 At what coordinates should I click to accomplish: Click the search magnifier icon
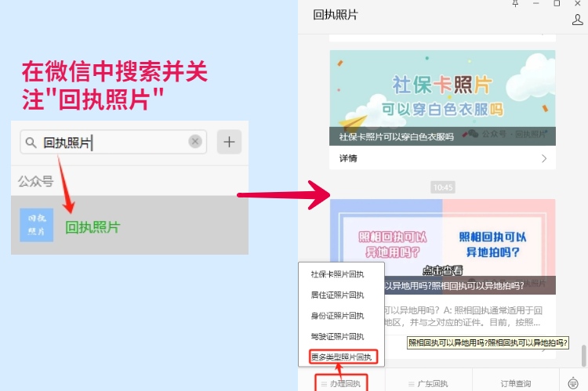click(x=31, y=143)
